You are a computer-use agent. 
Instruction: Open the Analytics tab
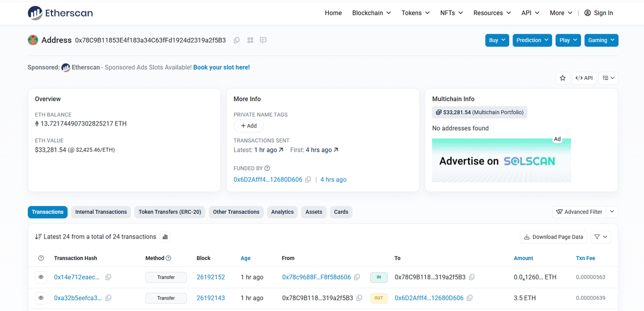(282, 212)
